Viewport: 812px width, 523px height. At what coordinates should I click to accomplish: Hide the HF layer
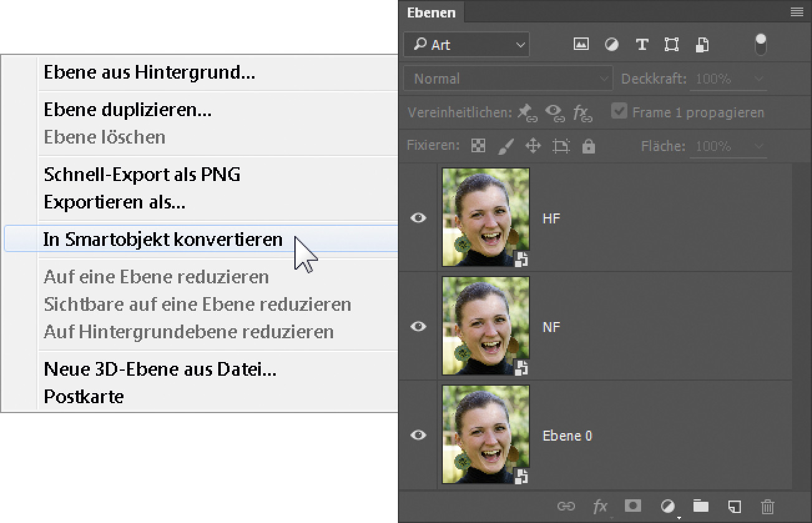pos(418,218)
